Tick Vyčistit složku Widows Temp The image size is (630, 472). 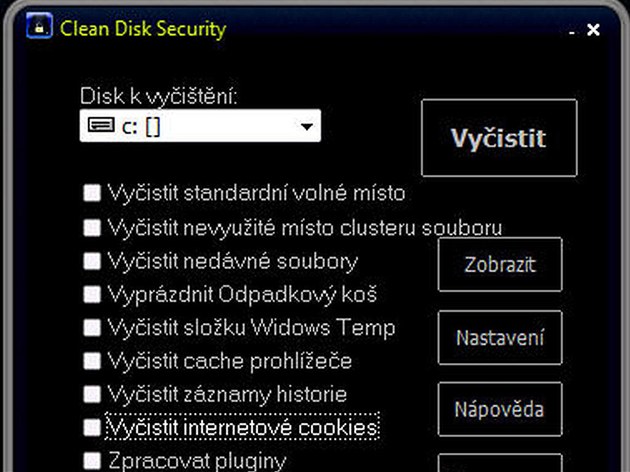(x=92, y=328)
